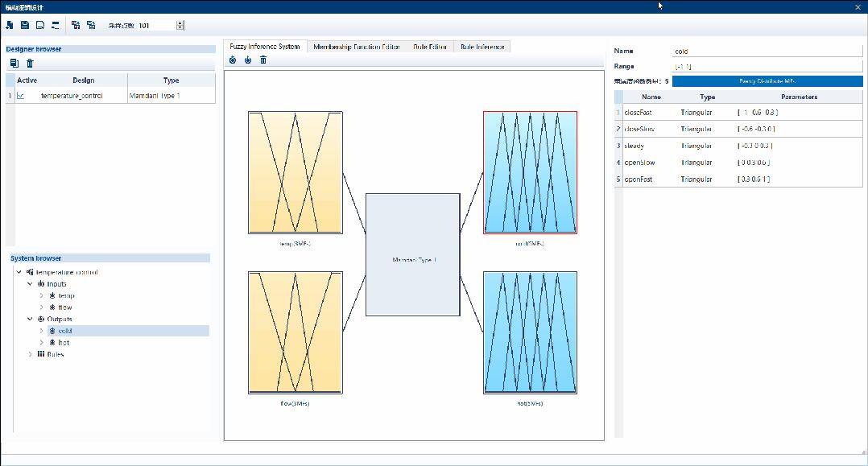The width and height of the screenshot is (868, 466).
Task: Expand the cold output variable
Action: click(41, 330)
